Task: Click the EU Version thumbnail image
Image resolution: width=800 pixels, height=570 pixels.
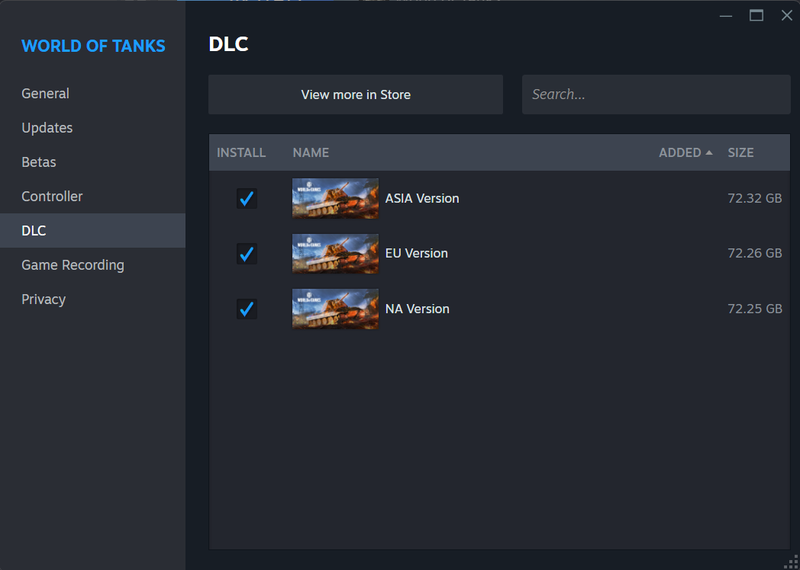Action: [335, 254]
